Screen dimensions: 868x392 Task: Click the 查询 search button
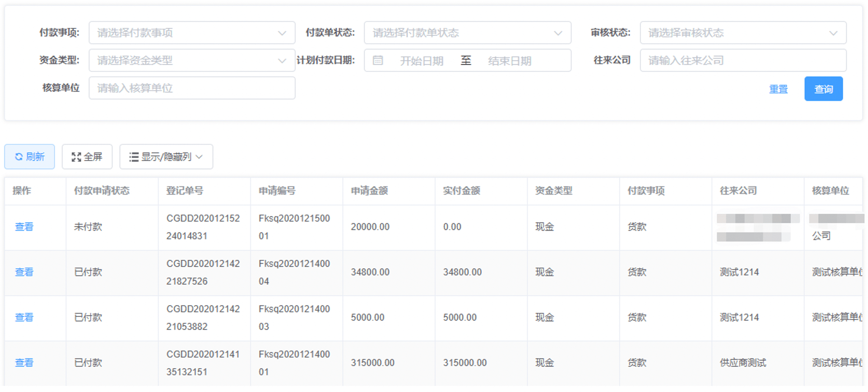click(823, 89)
